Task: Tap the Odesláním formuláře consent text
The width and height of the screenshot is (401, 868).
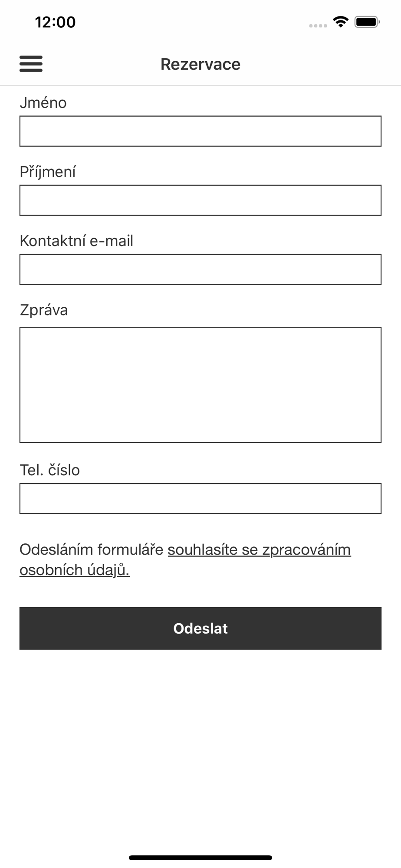Action: 92,549
